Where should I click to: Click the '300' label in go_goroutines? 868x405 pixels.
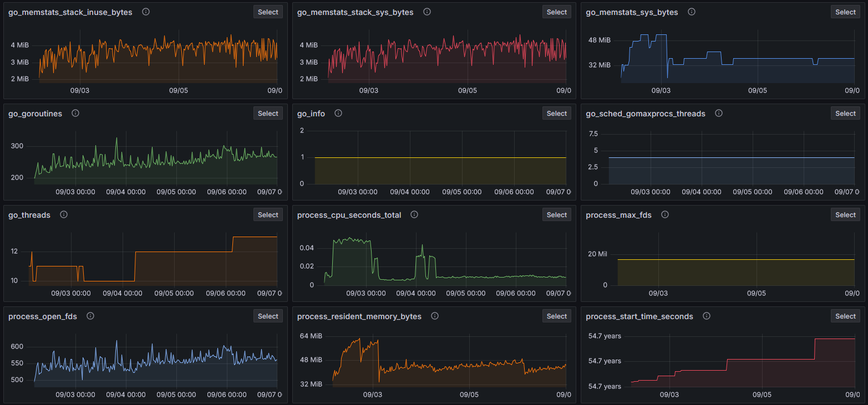(17, 146)
